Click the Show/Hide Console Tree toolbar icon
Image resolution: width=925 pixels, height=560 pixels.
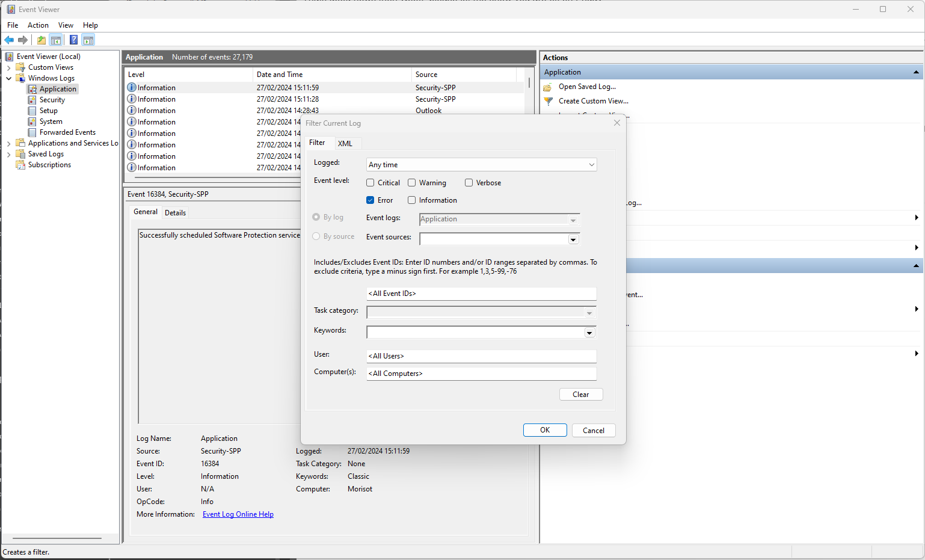[x=56, y=40]
